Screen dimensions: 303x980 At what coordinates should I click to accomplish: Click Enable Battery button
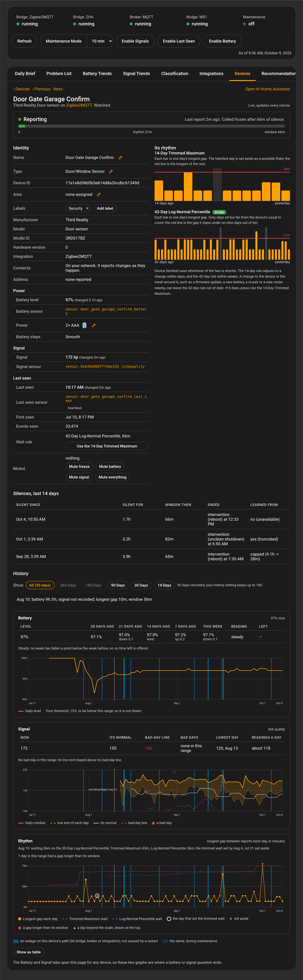pos(222,41)
